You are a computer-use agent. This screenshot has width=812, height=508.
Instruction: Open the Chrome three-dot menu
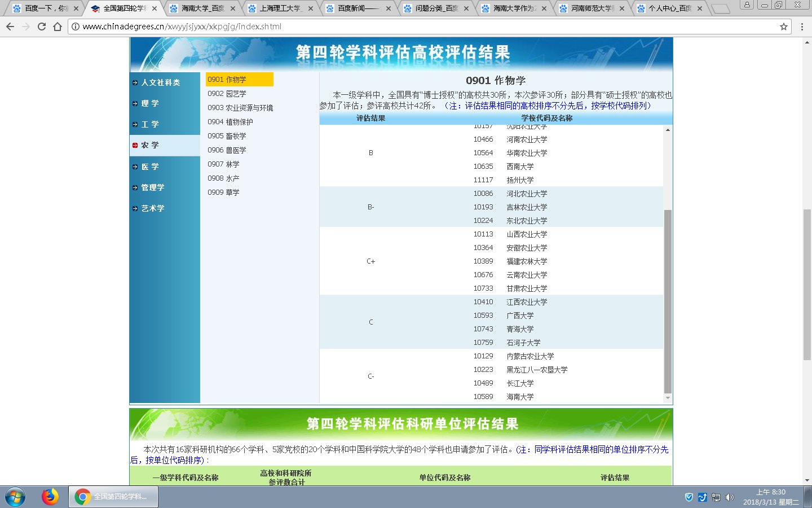point(801,26)
